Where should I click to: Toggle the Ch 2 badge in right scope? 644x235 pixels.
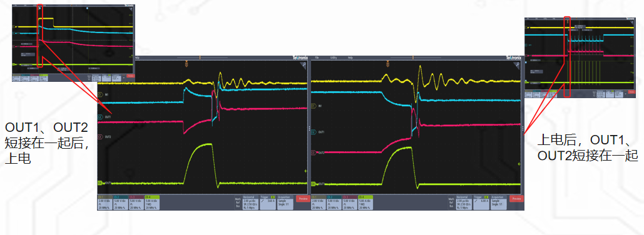pyautogui.click(x=334, y=202)
